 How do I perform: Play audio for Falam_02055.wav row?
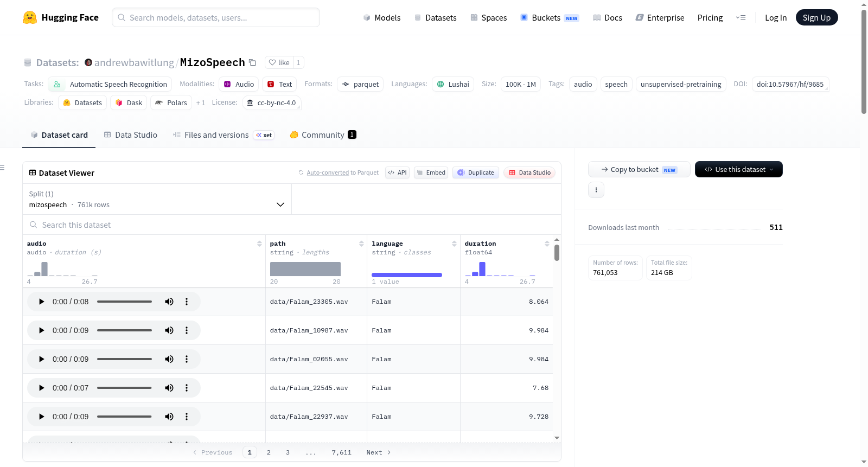tap(41, 359)
